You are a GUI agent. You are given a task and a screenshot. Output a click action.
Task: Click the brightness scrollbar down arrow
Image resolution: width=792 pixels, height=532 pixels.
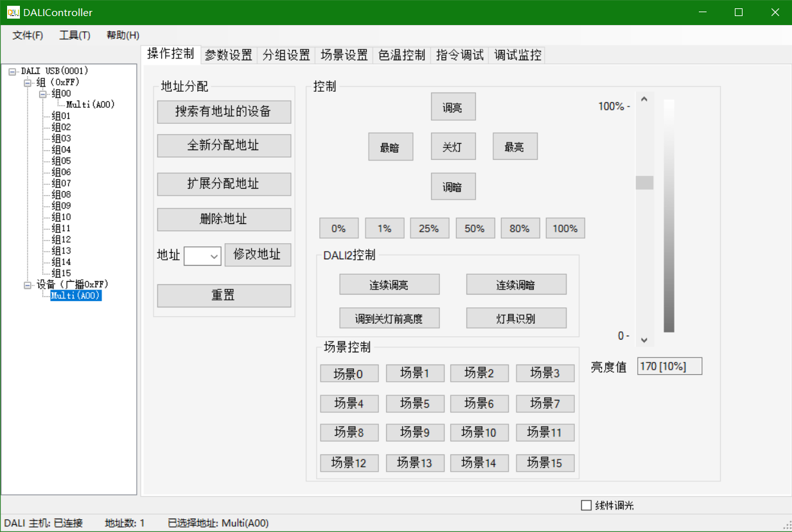pyautogui.click(x=644, y=340)
